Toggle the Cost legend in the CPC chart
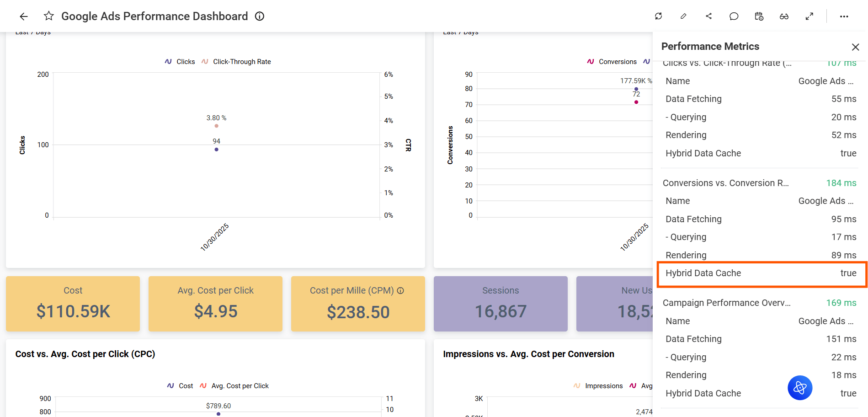Viewport: 868px width, 417px height. [180, 386]
